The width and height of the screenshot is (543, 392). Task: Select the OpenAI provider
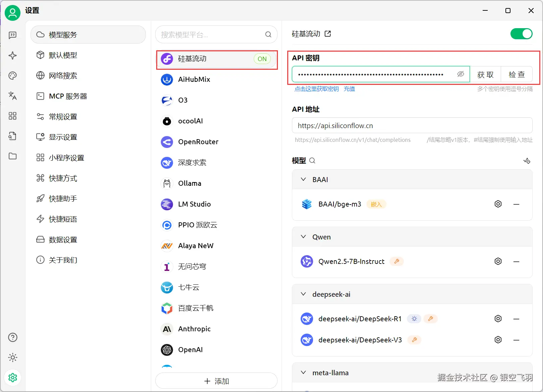(x=217, y=350)
